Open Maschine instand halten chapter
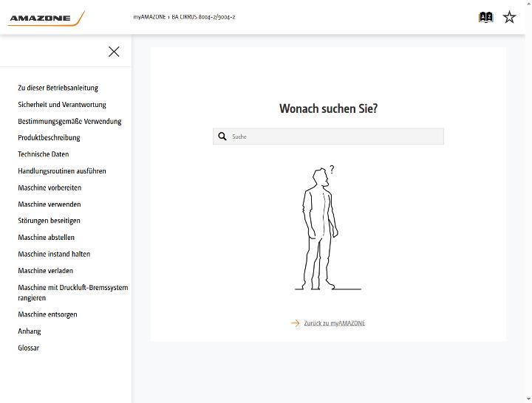Image resolution: width=532 pixels, height=403 pixels. [x=54, y=254]
